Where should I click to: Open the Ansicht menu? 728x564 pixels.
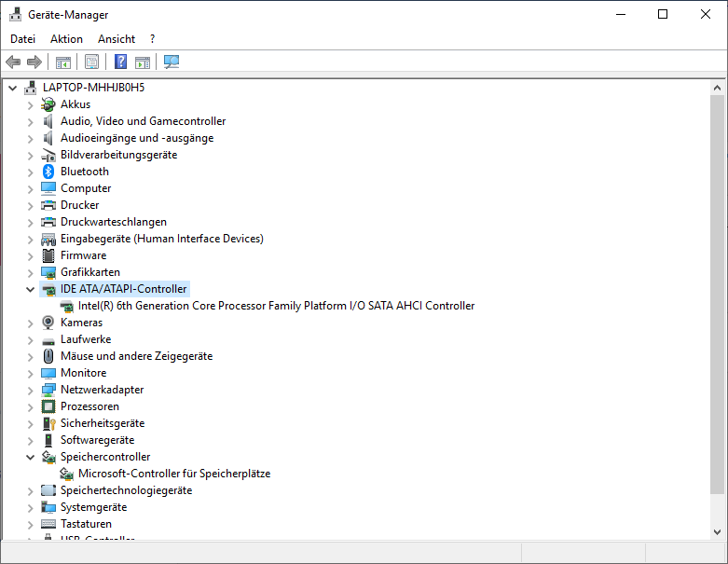(117, 39)
